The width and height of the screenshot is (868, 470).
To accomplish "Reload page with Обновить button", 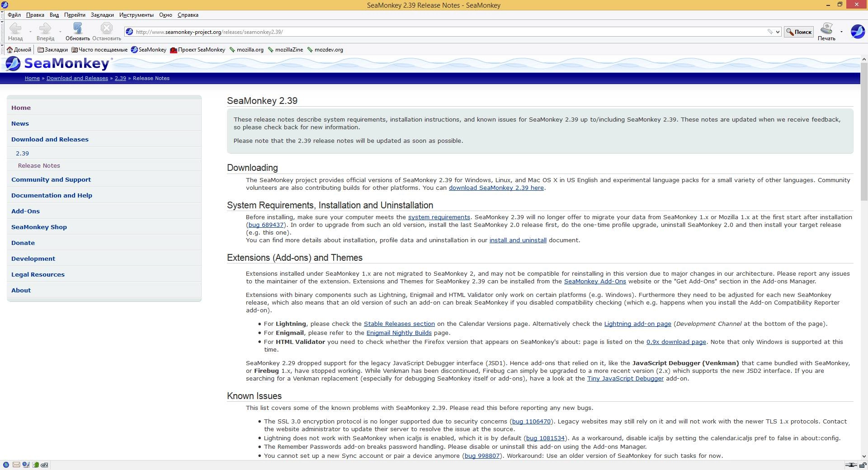I will click(x=77, y=32).
